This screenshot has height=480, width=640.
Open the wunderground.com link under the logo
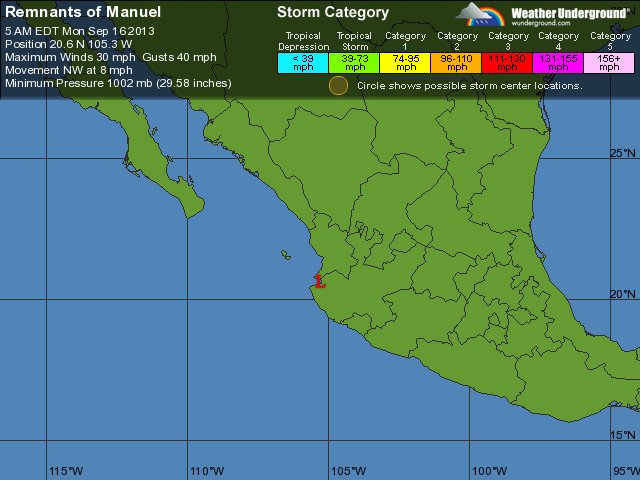(543, 23)
